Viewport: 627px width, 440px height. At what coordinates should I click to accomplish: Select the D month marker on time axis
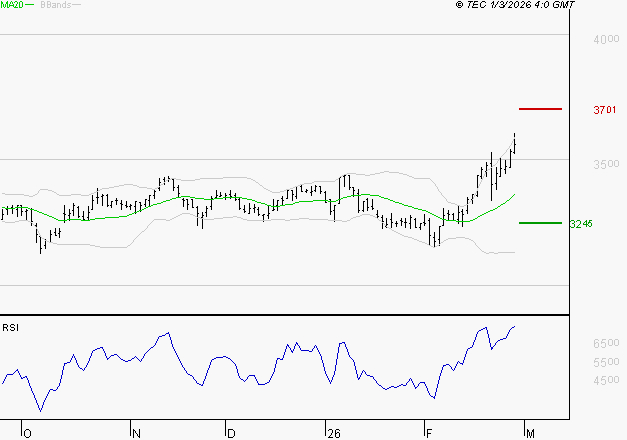230,434
